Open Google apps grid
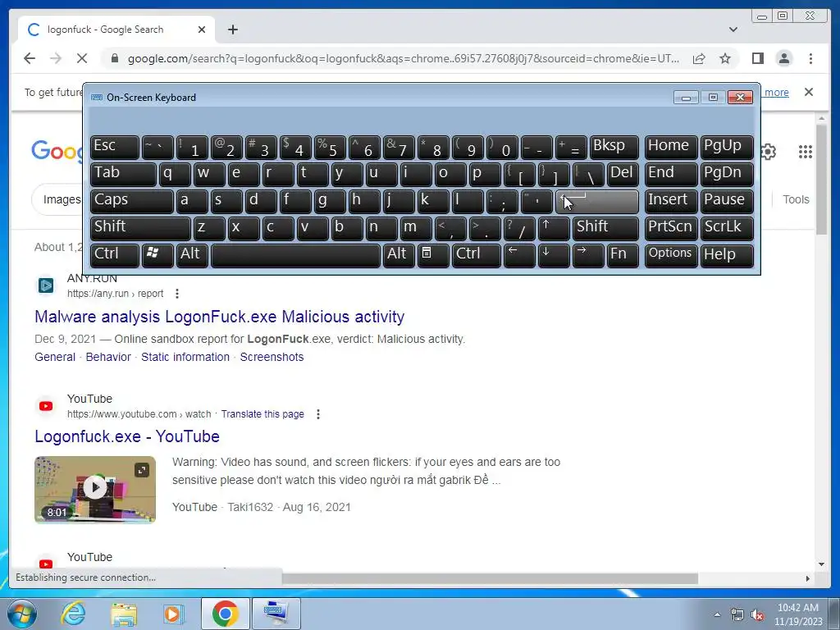The width and height of the screenshot is (840, 630). 806,152
